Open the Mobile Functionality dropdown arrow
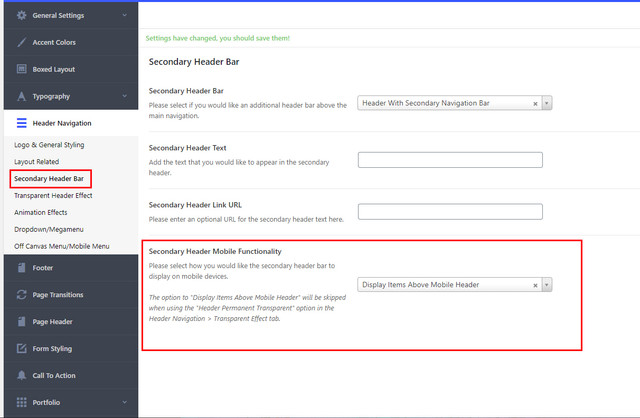The width and height of the screenshot is (640, 418). click(547, 285)
